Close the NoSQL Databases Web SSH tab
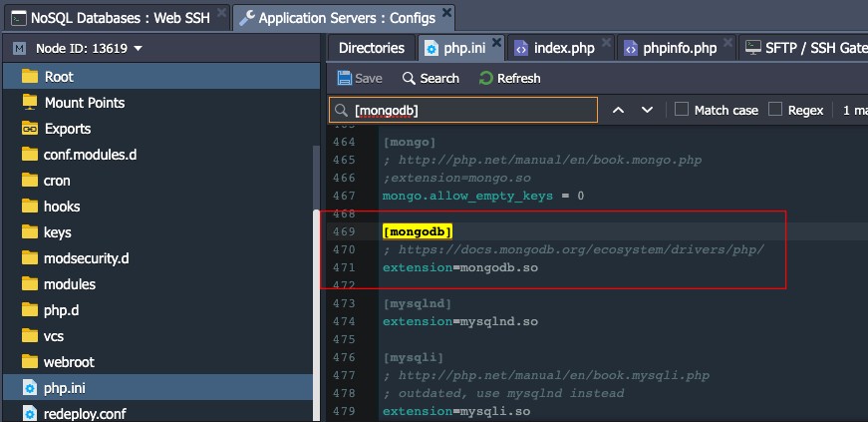The image size is (868, 422). 221,12
